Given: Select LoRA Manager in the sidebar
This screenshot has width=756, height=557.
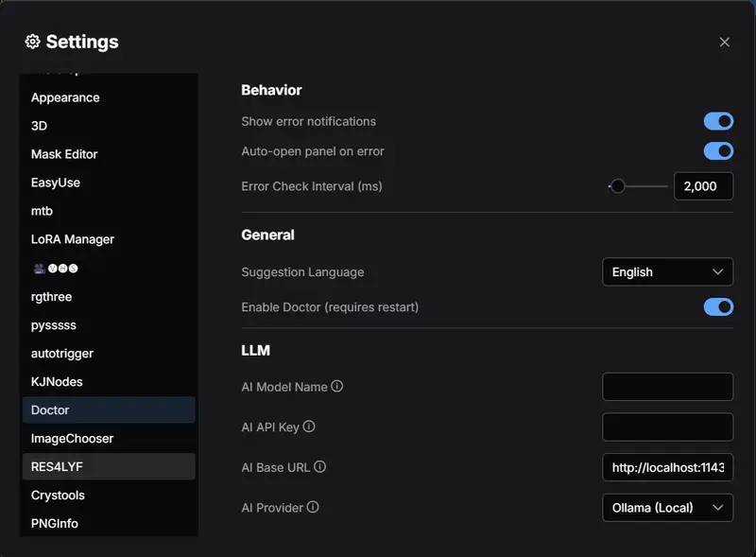Looking at the screenshot, I should point(73,239).
